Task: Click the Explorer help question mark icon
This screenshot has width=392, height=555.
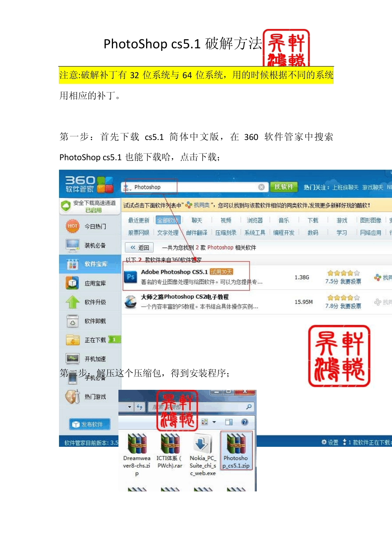Action: pos(245,422)
